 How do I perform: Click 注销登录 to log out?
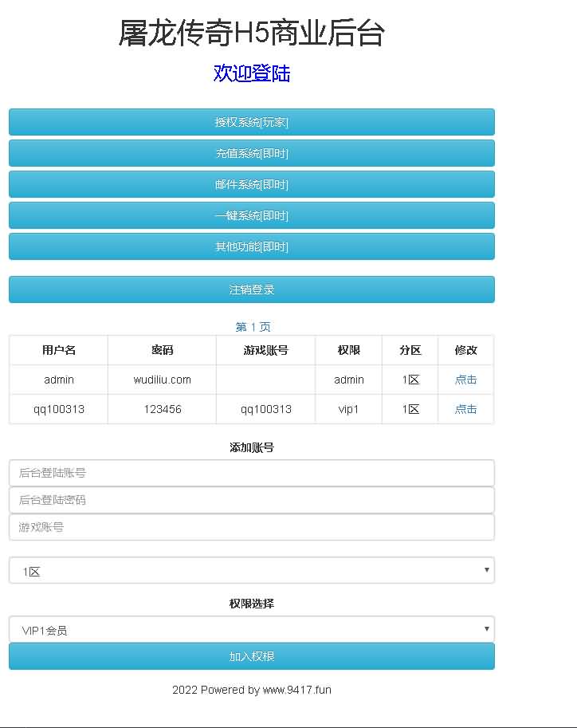pyautogui.click(x=252, y=289)
